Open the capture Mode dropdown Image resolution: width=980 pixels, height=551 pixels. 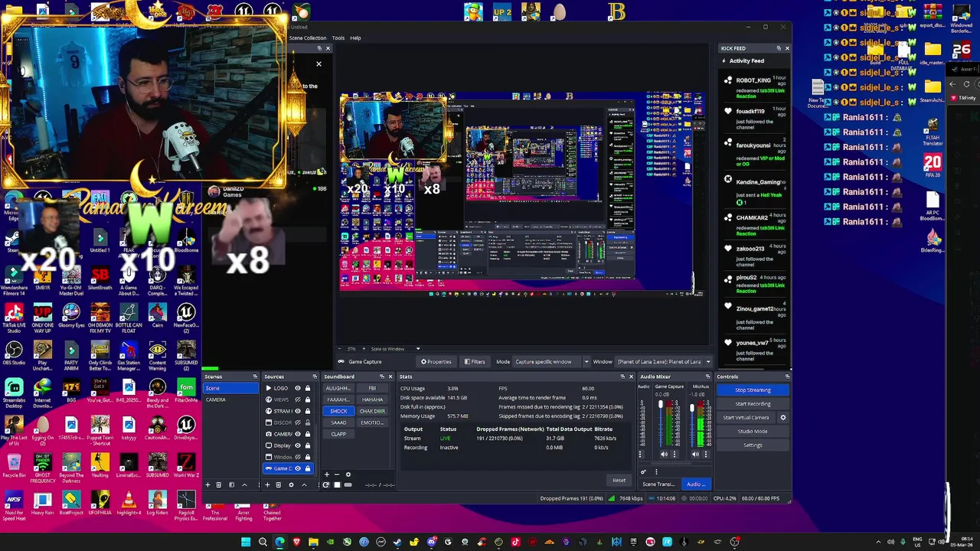(551, 361)
